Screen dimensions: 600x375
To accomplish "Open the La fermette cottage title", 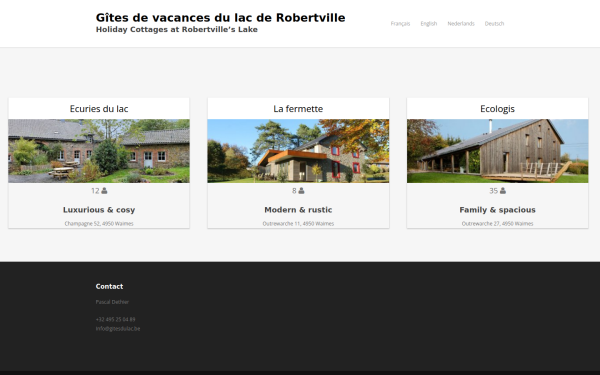I will click(298, 109).
